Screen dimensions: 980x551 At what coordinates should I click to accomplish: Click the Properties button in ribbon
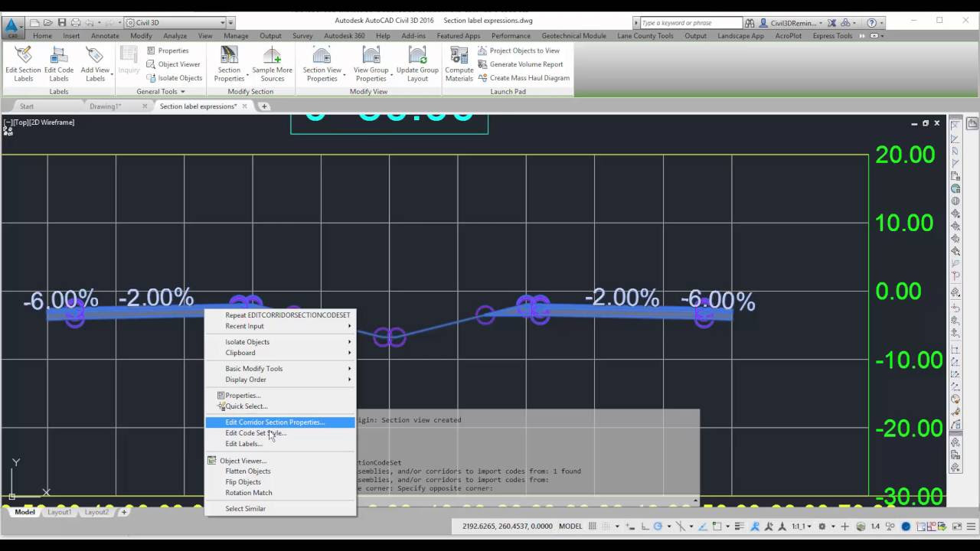tap(167, 51)
